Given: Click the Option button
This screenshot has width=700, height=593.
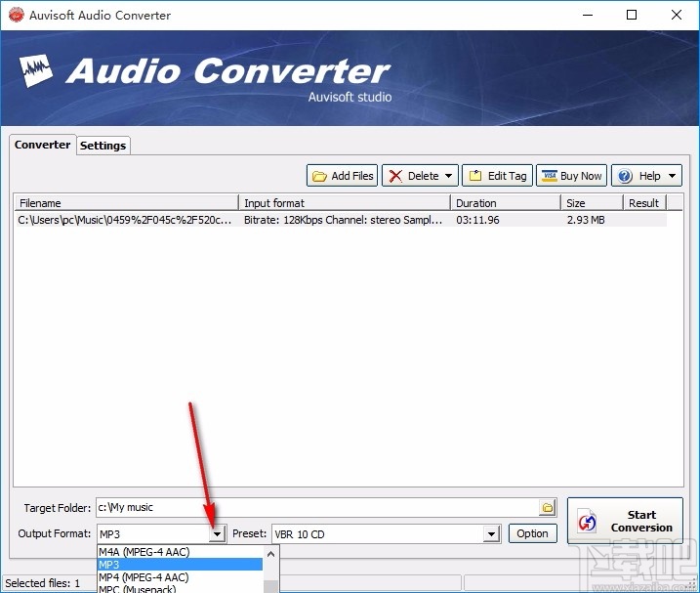Looking at the screenshot, I should 533,533.
